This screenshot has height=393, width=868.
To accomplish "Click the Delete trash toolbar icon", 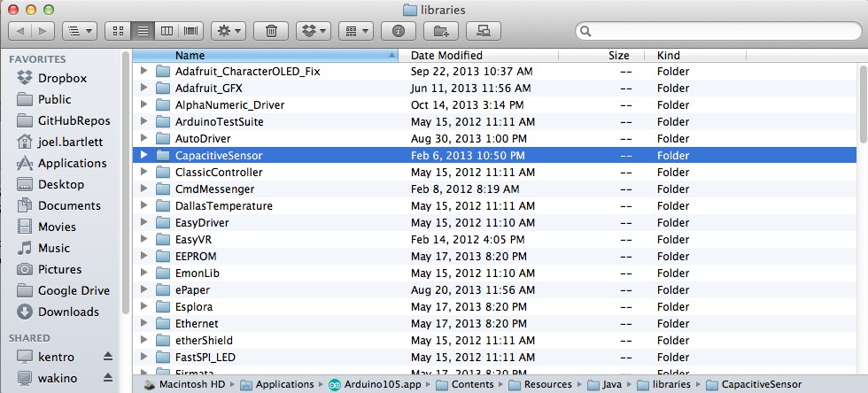I will [x=271, y=31].
